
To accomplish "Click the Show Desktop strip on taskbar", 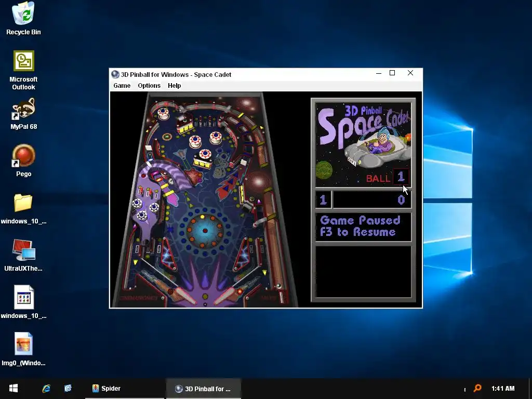I will (530, 389).
